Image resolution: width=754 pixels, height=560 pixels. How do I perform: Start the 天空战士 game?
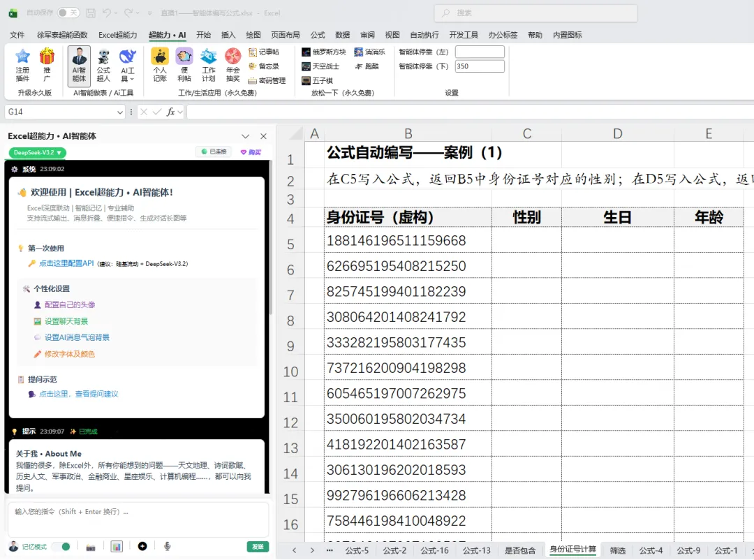click(320, 66)
